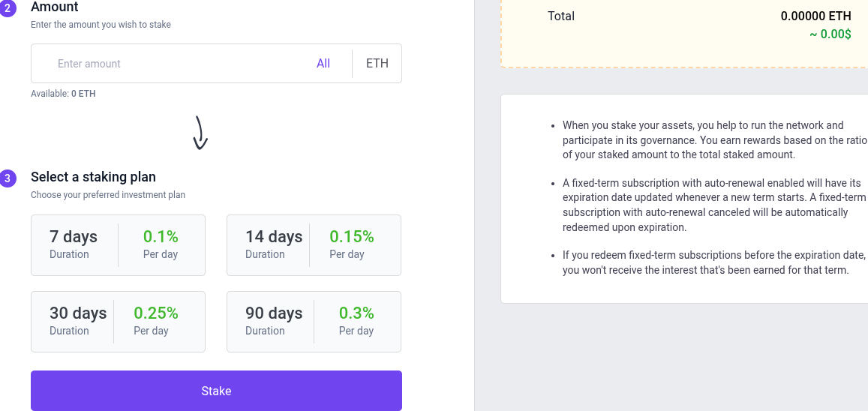Image resolution: width=868 pixels, height=411 pixels.
Task: Click the ETH currency label
Action: (377, 64)
